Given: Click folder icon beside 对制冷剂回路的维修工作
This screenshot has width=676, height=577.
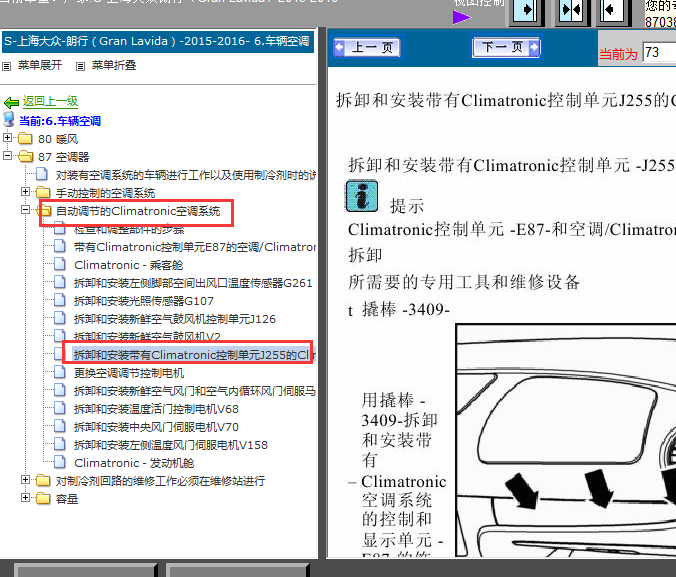Looking at the screenshot, I should [x=43, y=480].
